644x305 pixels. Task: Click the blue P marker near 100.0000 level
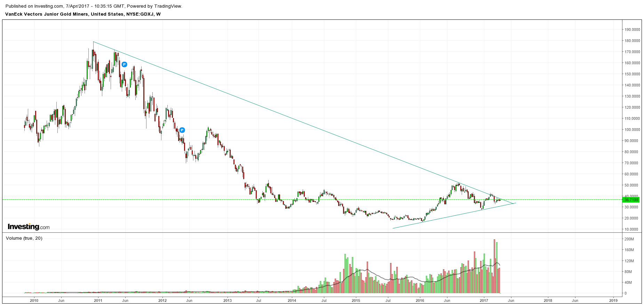[x=182, y=130]
